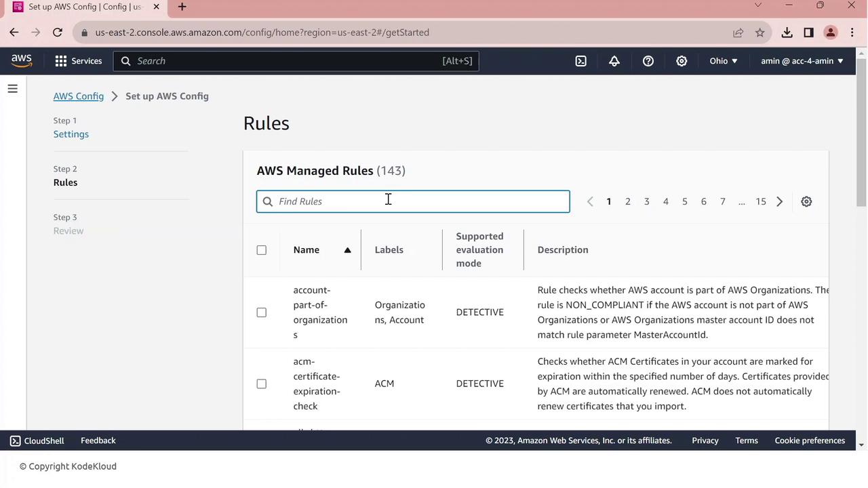This screenshot has width=868, height=488.
Task: Open Cookie preferences in the footer
Action: tap(810, 441)
